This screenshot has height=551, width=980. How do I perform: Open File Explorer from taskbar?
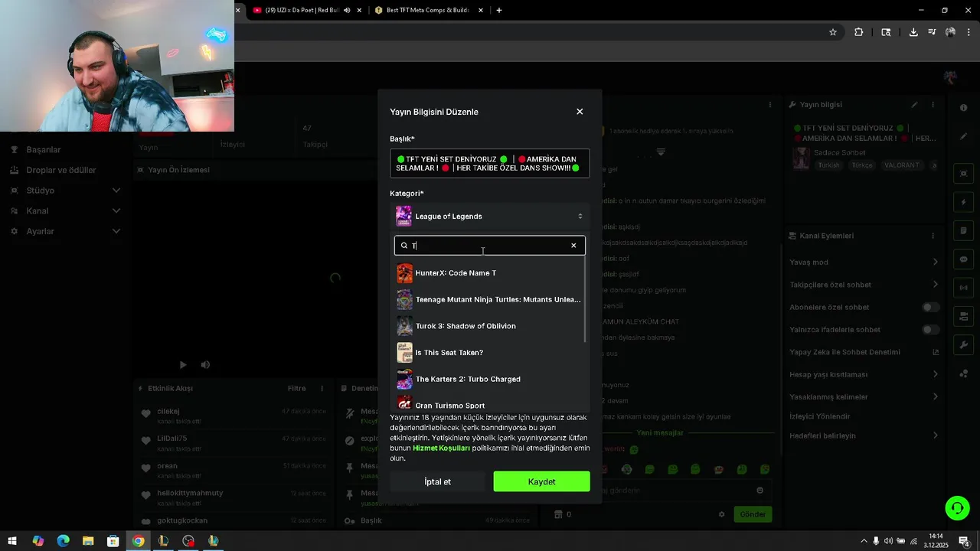point(88,541)
